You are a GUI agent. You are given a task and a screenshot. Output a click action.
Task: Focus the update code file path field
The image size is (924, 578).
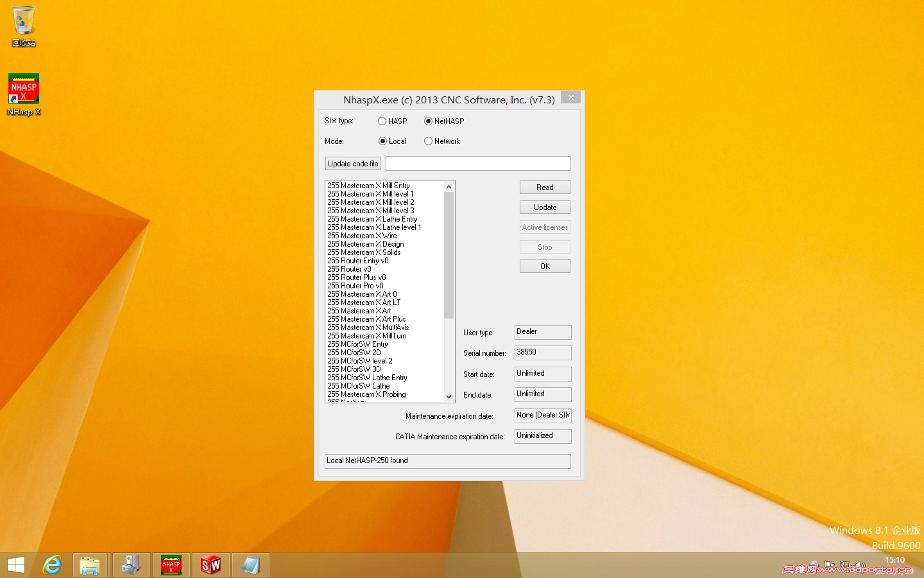point(478,164)
